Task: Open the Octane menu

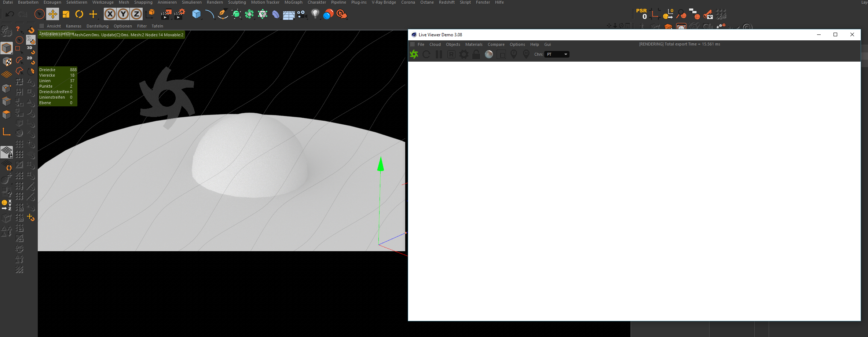Action: click(427, 2)
